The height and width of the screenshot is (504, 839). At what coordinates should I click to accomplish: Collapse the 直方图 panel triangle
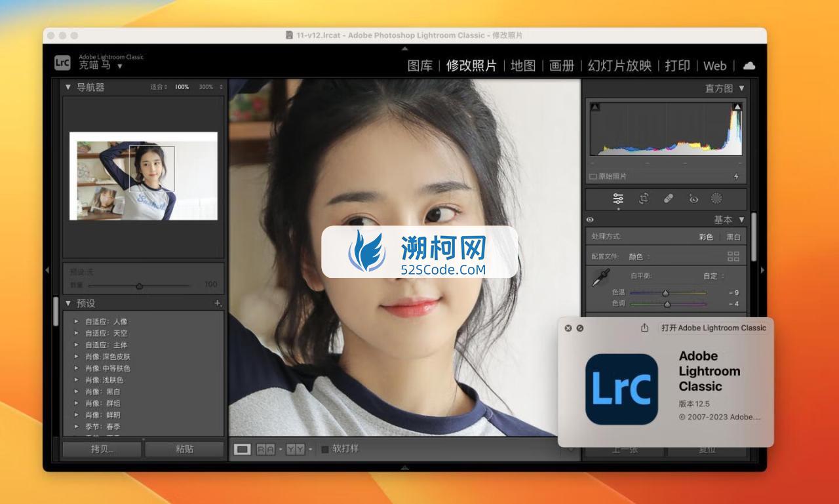click(x=741, y=88)
